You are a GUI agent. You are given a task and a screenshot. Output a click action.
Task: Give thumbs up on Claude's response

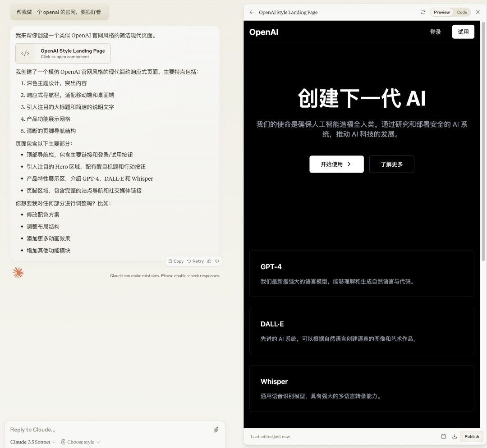point(209,261)
